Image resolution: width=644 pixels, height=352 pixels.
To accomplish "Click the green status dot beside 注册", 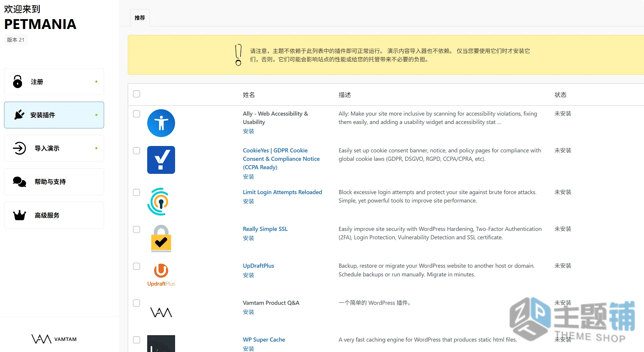I will [x=96, y=82].
